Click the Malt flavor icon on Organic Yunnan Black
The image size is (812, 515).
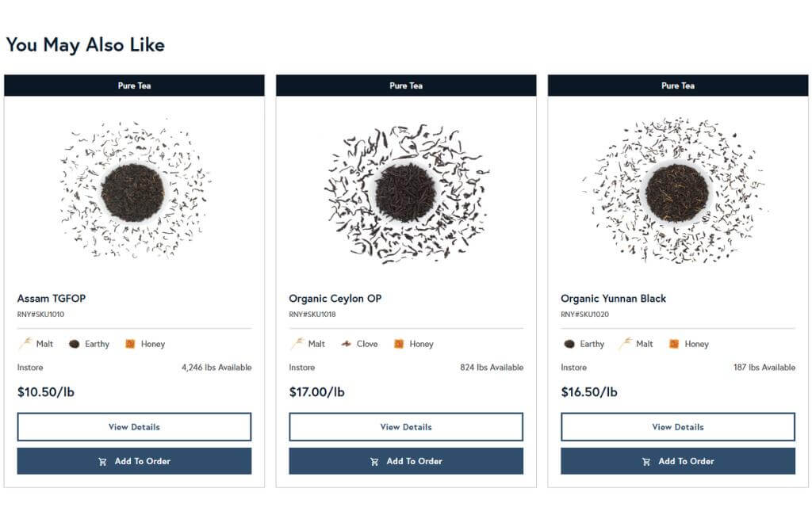625,344
